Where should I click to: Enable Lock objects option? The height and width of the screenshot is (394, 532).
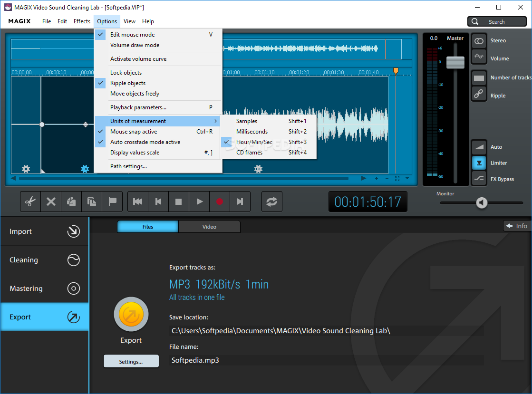tap(158, 73)
